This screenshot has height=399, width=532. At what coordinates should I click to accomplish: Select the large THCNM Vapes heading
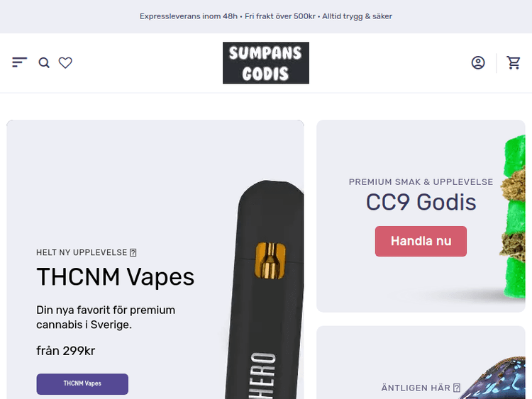click(115, 276)
